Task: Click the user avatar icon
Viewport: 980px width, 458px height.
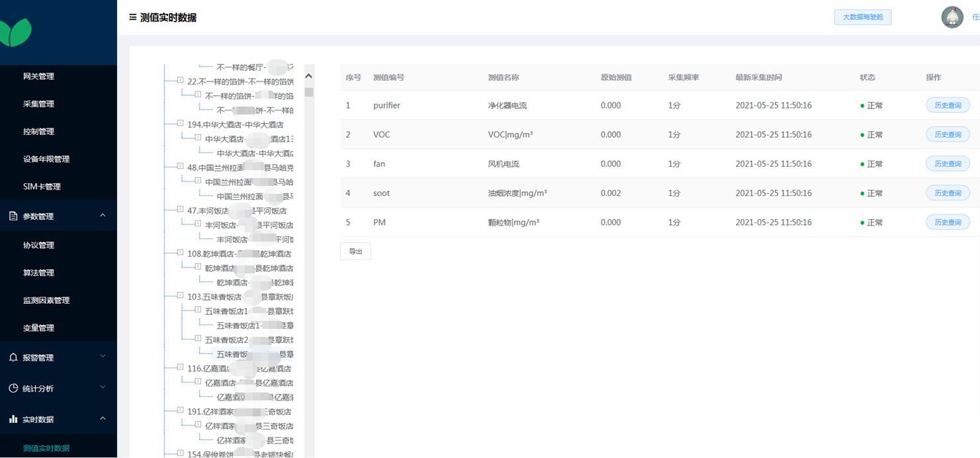Action: click(952, 18)
